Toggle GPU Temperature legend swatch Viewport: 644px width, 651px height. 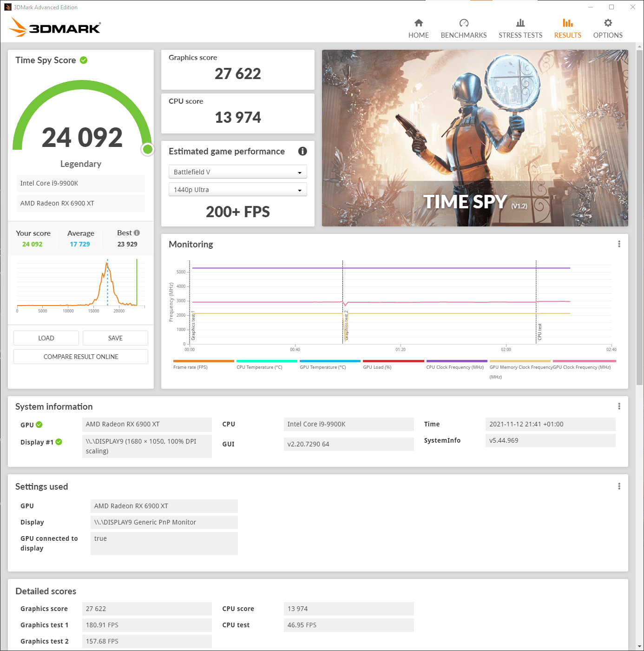[330, 361]
